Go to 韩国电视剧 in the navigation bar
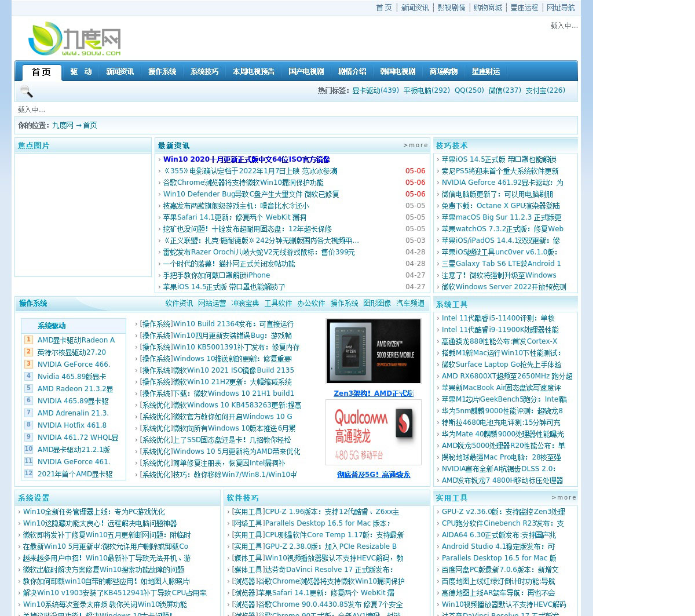The image size is (695, 616). click(398, 72)
